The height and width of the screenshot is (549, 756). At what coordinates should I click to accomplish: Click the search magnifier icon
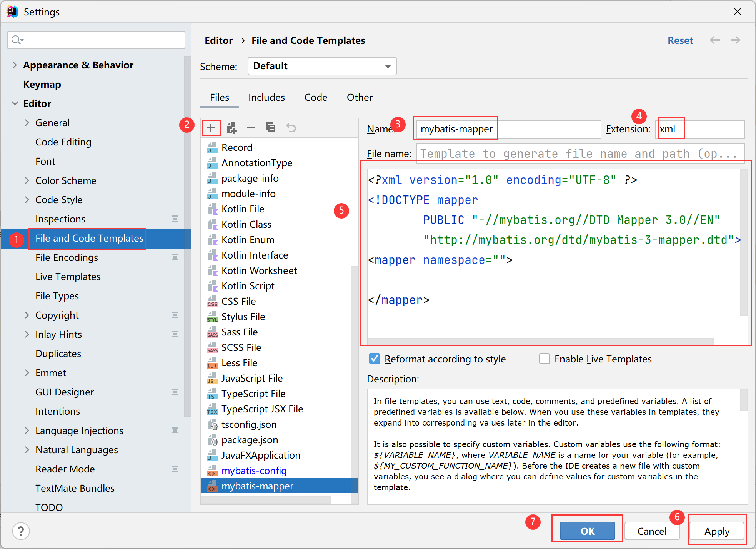pos(17,40)
